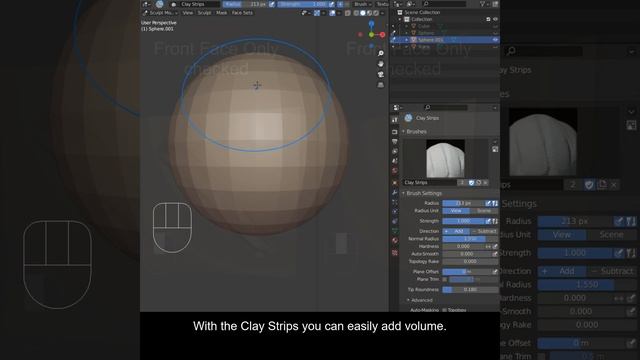640x360 pixels.
Task: Open the Render properties tab icon
Action: (395, 132)
